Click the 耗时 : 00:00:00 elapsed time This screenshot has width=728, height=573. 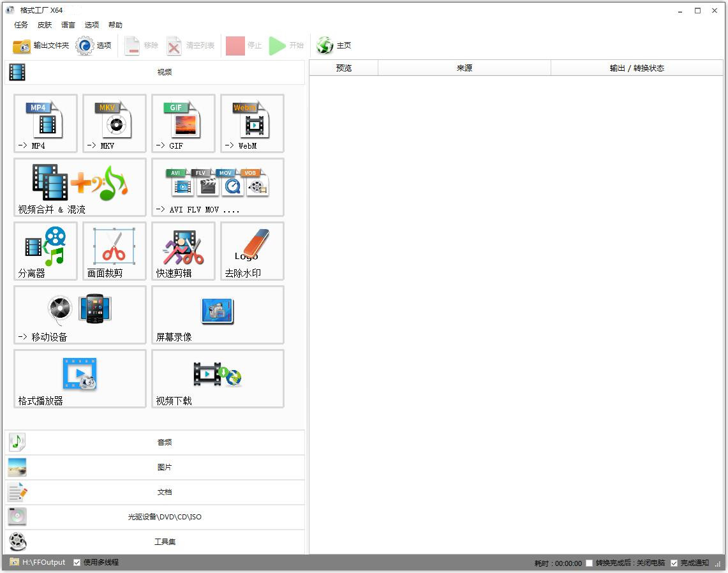tap(558, 563)
